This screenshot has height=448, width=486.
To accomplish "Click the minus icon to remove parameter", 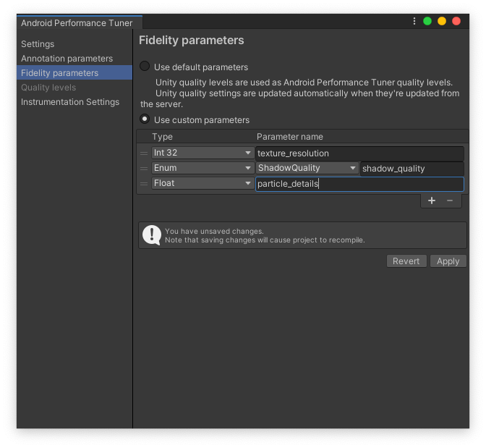I will click(x=449, y=200).
